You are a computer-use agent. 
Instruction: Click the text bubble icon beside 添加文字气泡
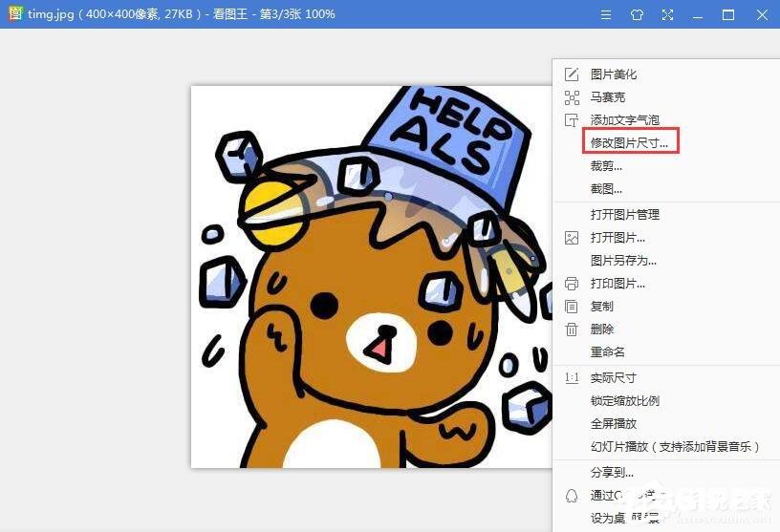click(x=572, y=120)
